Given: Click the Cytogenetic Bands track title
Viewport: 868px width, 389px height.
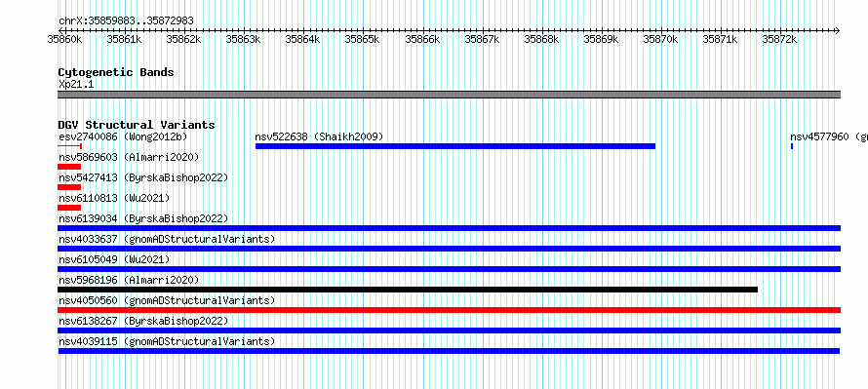Looking at the screenshot, I should click(116, 72).
